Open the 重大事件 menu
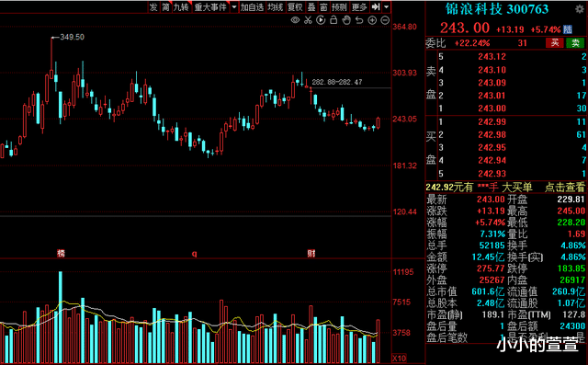Viewport: 588px width, 365px height. 210,6
